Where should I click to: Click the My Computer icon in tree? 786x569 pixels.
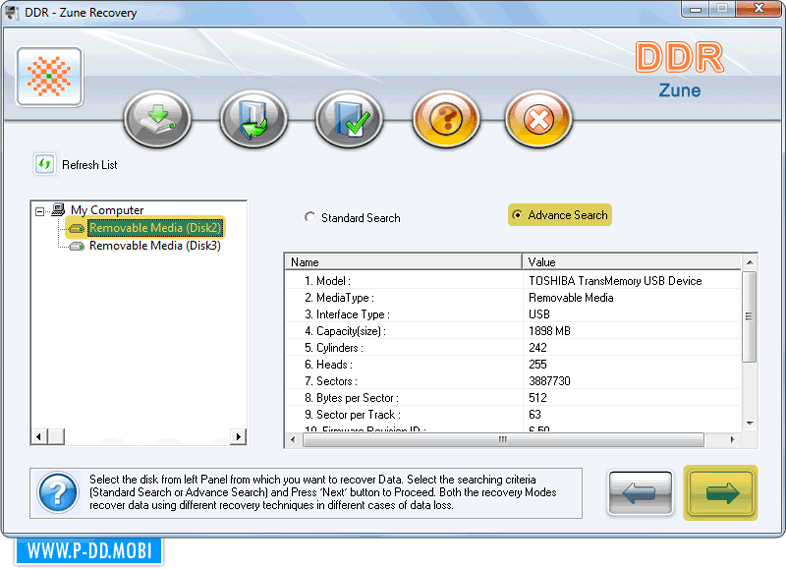(x=59, y=209)
